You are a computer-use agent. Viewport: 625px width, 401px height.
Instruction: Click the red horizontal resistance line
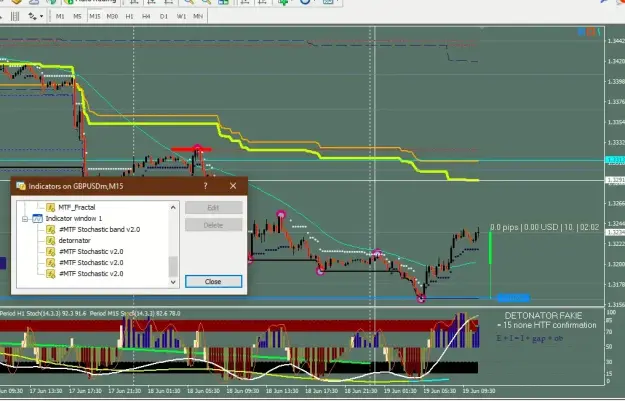[x=191, y=149]
